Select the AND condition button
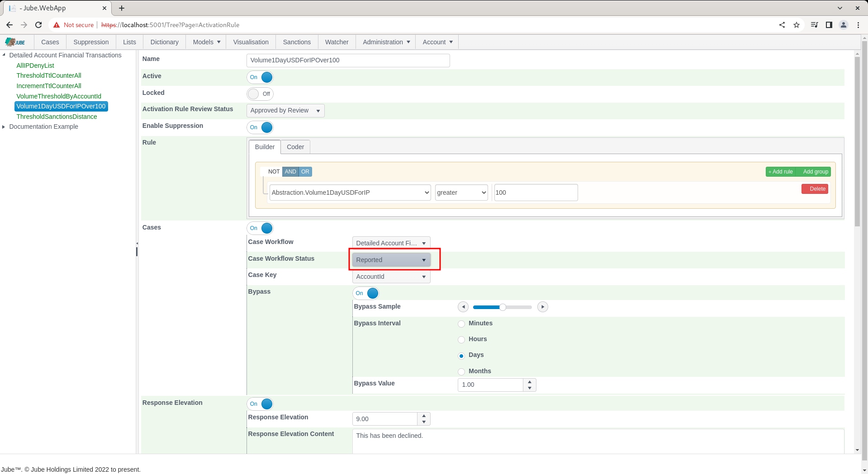868x474 pixels. pos(290,172)
